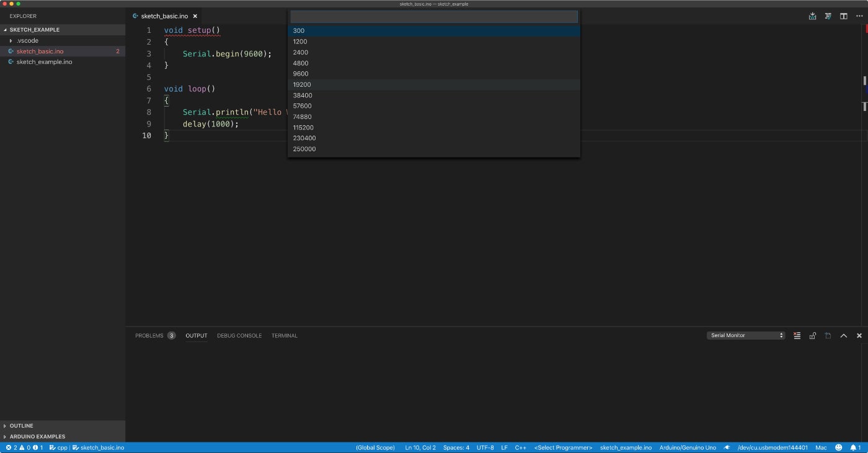Click the cpp status bar item
The height and width of the screenshot is (453, 868).
(x=58, y=447)
